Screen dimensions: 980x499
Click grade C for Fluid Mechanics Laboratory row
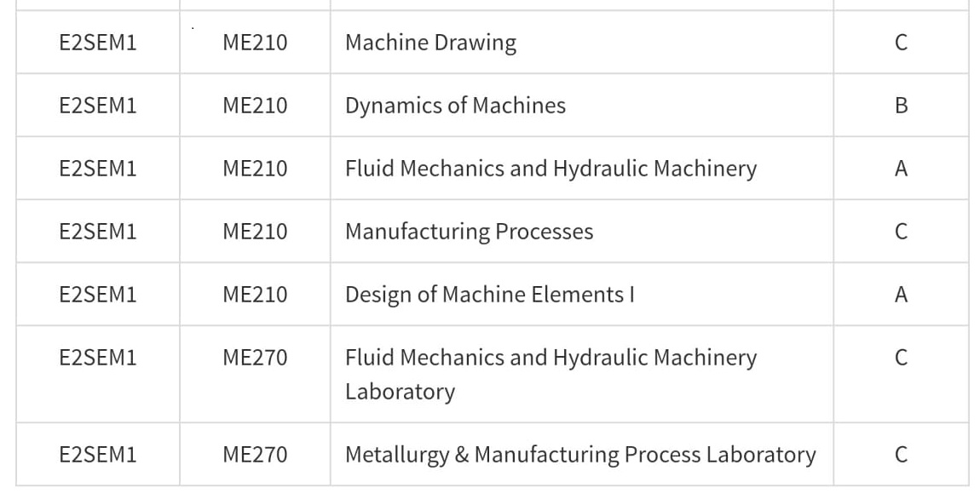pos(901,358)
